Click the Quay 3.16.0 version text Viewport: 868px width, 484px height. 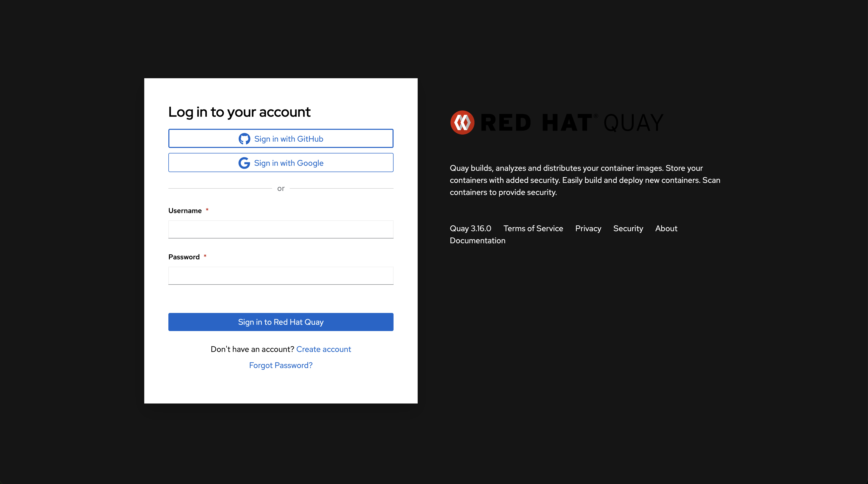point(470,228)
